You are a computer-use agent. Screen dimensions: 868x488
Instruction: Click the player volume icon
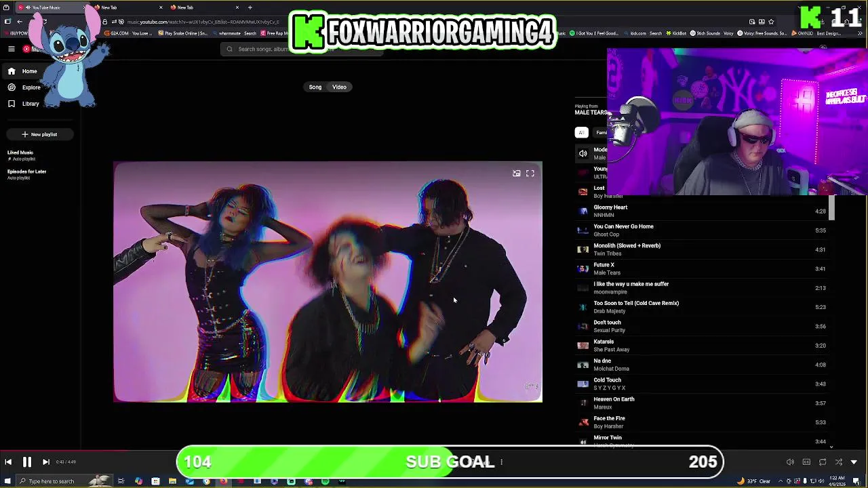(x=790, y=462)
